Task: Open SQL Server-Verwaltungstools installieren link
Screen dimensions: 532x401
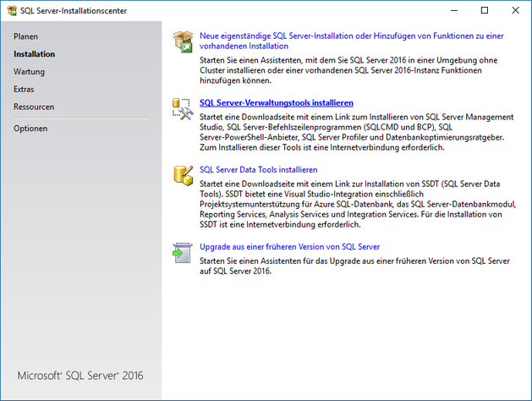Action: tap(277, 103)
